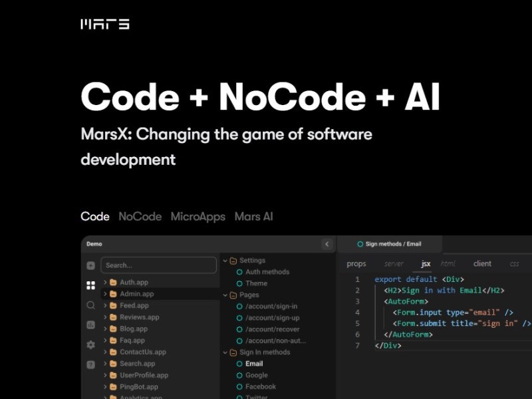Select the Email sign in method
Image resolution: width=532 pixels, height=399 pixels.
(254, 364)
